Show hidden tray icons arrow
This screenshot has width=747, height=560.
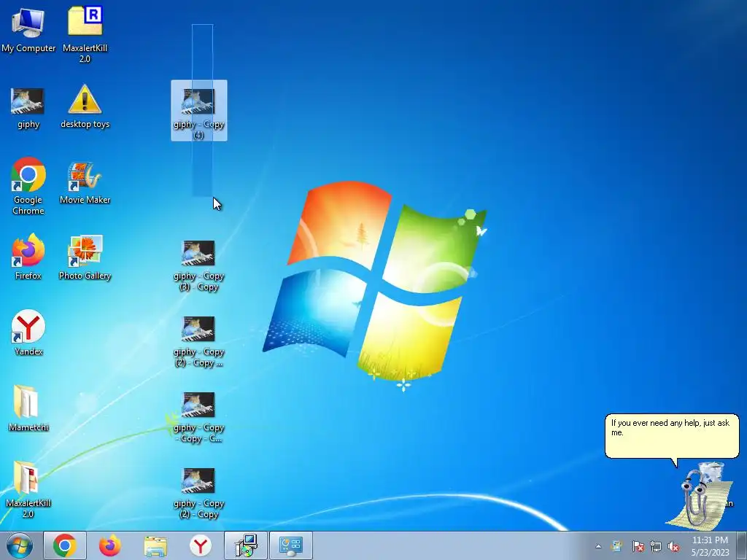click(x=598, y=546)
